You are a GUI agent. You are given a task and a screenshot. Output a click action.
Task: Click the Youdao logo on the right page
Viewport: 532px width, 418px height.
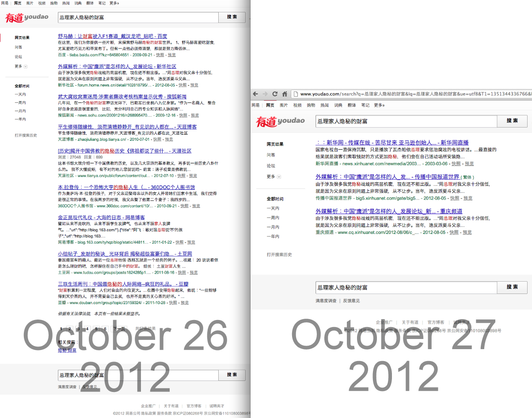[x=281, y=121]
